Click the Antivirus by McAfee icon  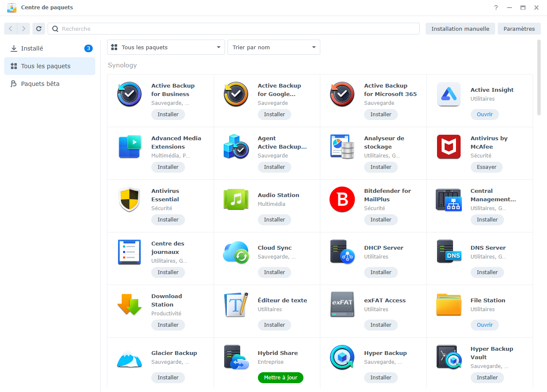[x=448, y=147]
